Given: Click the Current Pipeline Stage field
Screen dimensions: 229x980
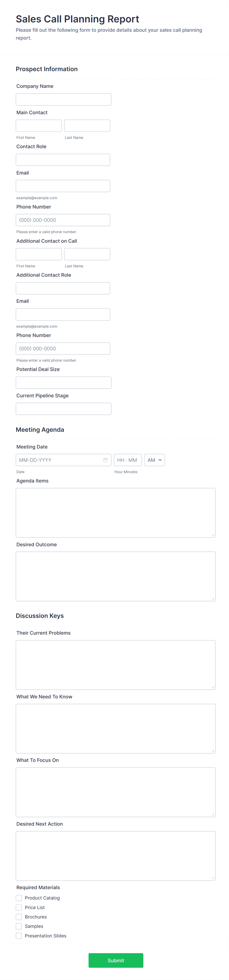Looking at the screenshot, I should coord(63,408).
